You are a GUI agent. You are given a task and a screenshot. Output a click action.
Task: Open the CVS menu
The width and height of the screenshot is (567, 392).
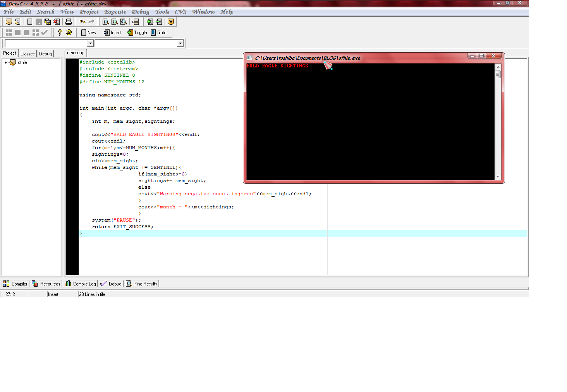pos(181,12)
